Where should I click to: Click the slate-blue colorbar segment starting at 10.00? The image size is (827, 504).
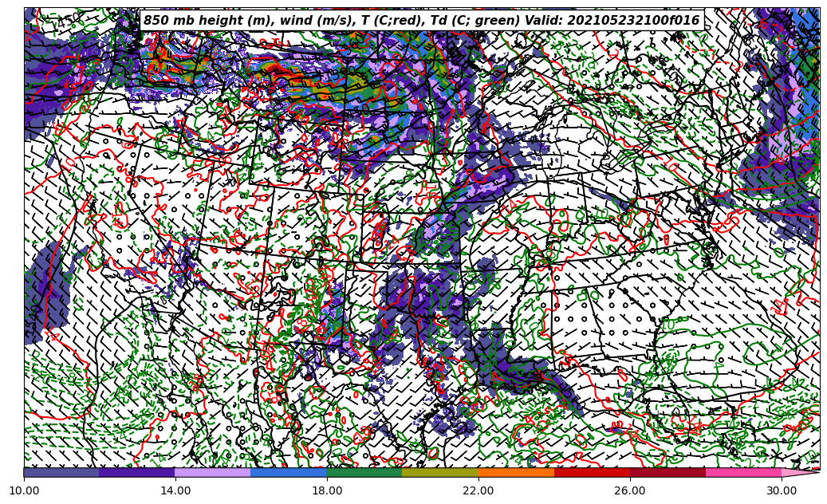(x=61, y=472)
